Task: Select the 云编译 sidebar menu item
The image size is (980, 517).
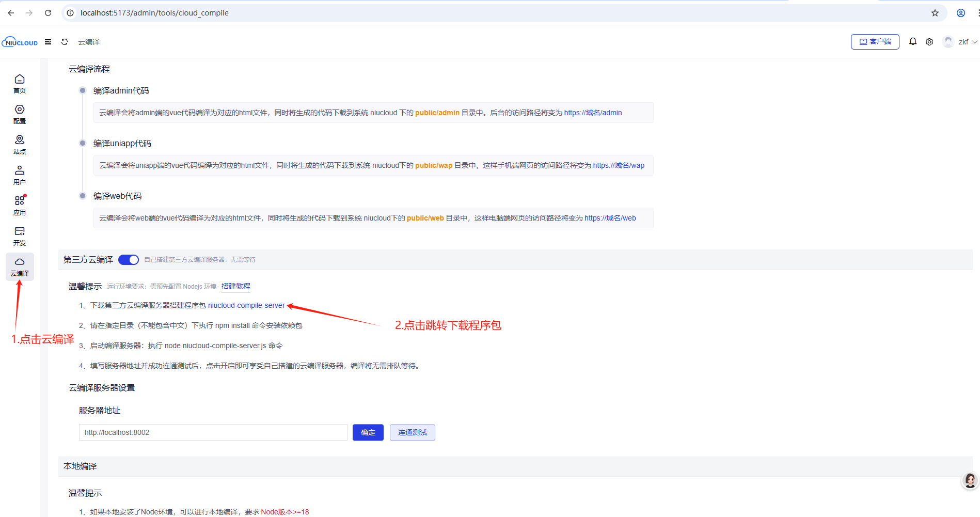Action: click(x=20, y=267)
